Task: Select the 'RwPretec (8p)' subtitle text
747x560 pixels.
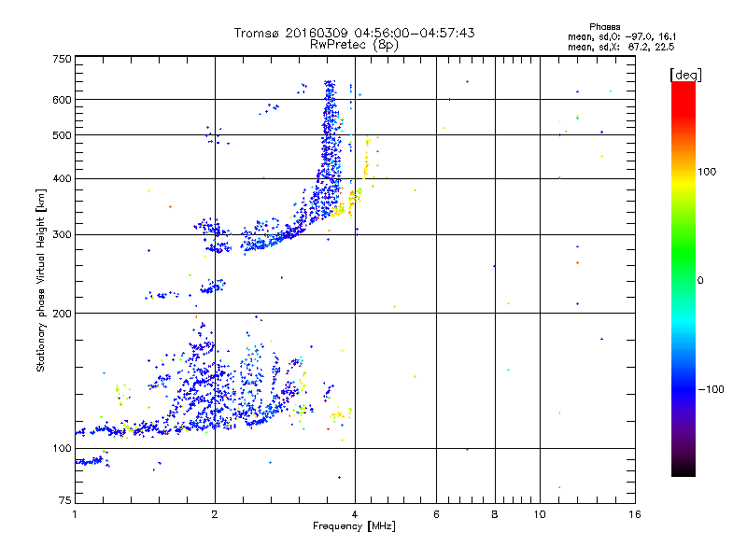Action: click(354, 45)
